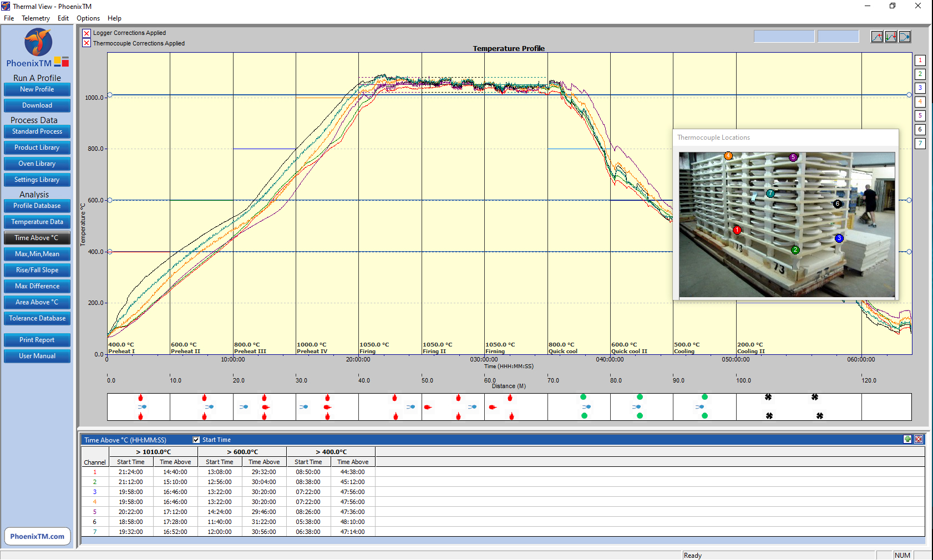
Task: Open the Tolerance Database
Action: 37,318
